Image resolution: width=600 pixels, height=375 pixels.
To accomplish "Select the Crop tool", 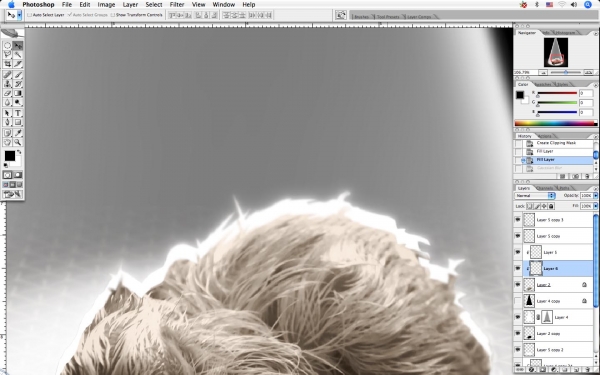I will coord(7,64).
